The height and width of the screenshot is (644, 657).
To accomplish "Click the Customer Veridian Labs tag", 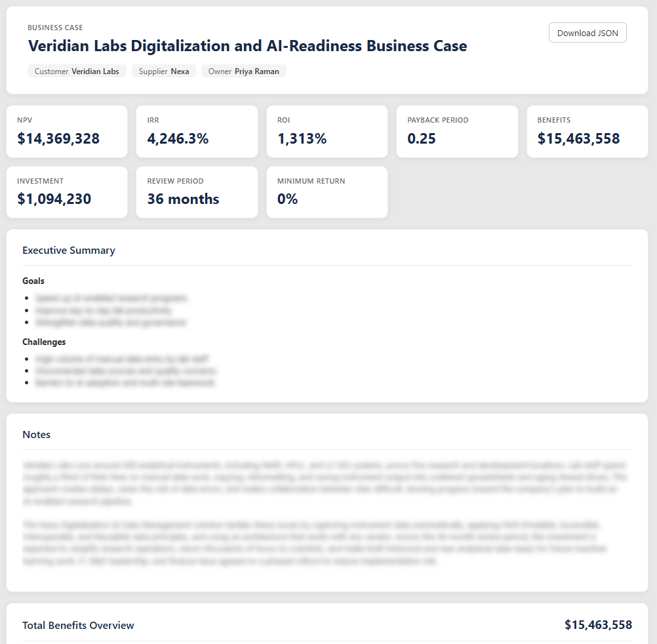I will click(x=77, y=71).
